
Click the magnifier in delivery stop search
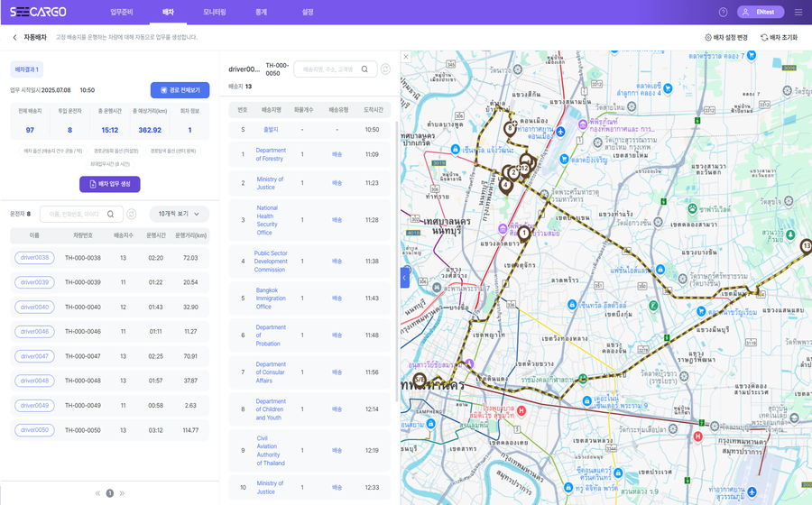(365, 69)
